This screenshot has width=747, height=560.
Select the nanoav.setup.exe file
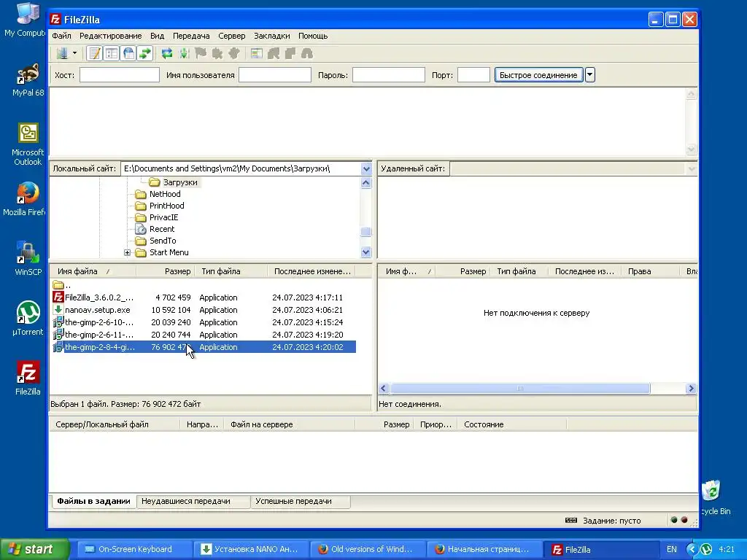coord(204,310)
